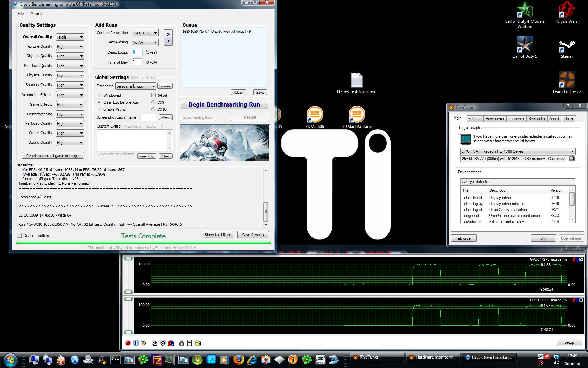Select the DX9 radio button
This screenshot has width=588, height=368.
[x=153, y=102]
